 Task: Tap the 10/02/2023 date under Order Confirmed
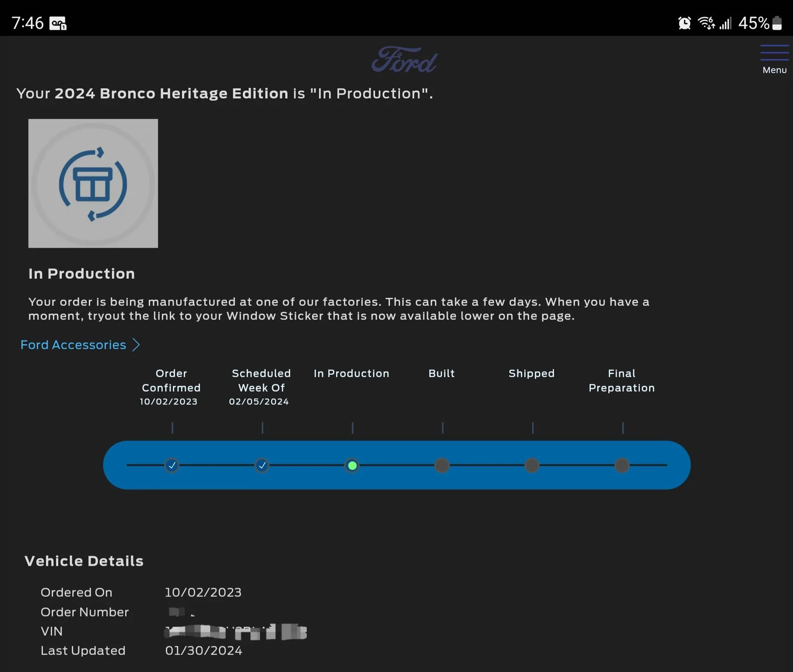(x=168, y=402)
